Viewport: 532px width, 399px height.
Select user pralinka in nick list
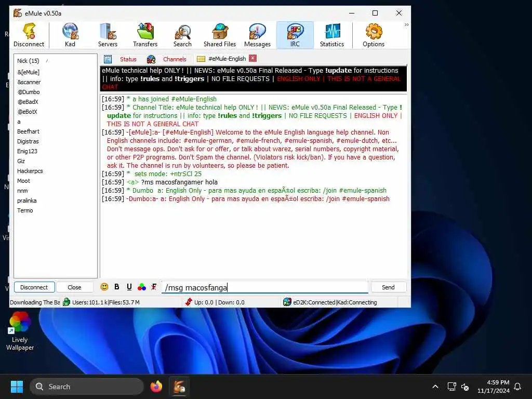[27, 201]
